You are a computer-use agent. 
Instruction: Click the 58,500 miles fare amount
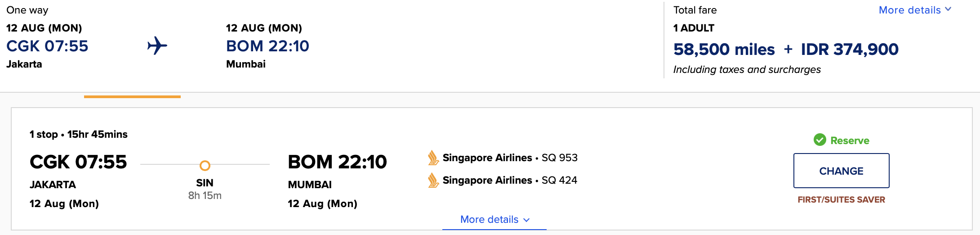point(724,49)
